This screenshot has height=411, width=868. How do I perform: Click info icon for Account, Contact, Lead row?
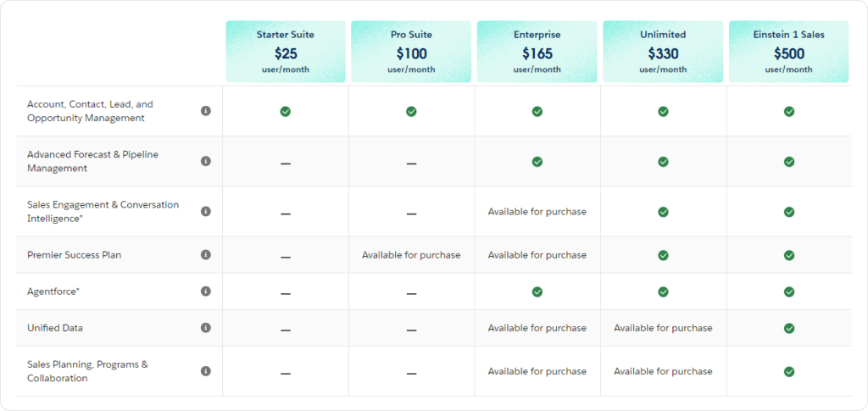pos(206,111)
